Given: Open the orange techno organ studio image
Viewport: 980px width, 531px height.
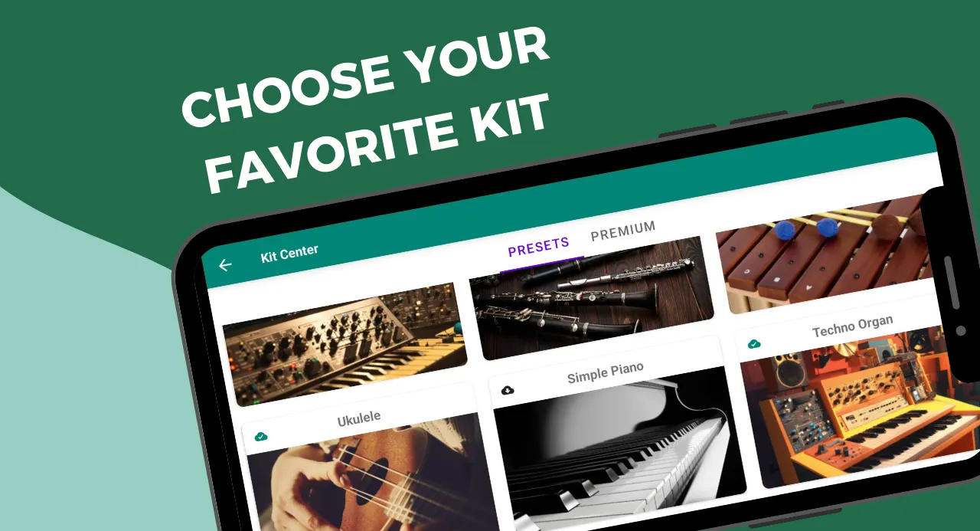Looking at the screenshot, I should pyautogui.click(x=861, y=408).
